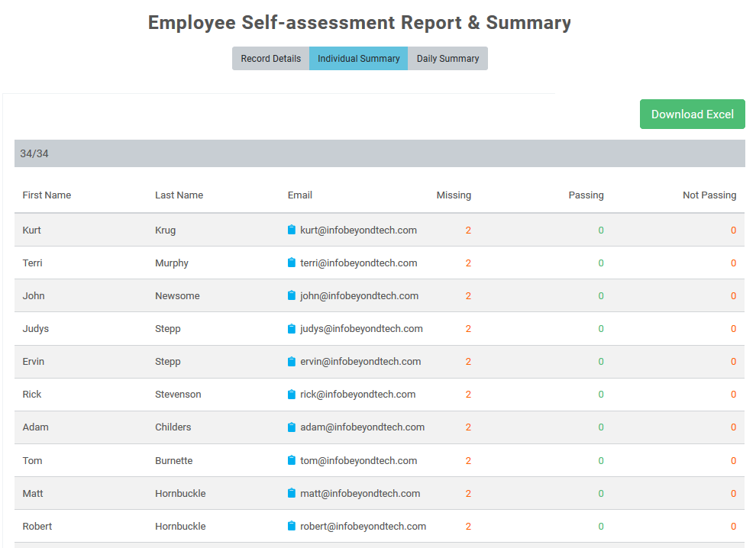This screenshot has width=756, height=548.
Task: Click clipboard icon next to matt@infobeyondtech.com
Action: pyautogui.click(x=291, y=493)
